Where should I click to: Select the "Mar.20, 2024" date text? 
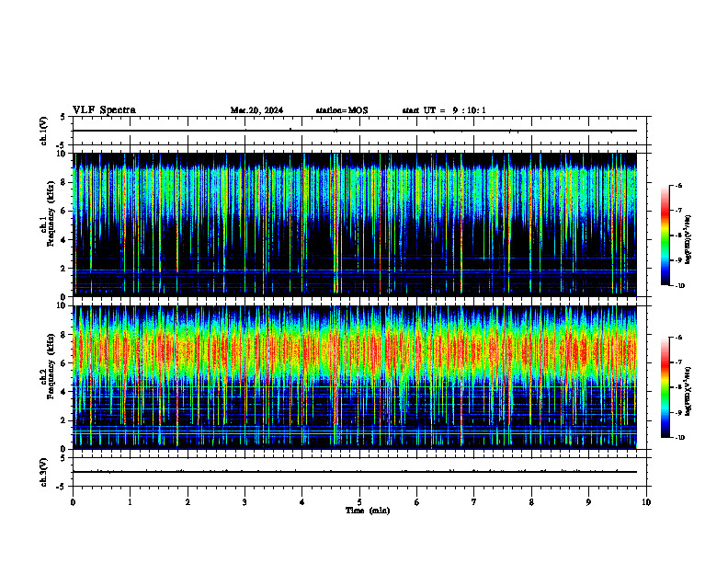pos(256,110)
